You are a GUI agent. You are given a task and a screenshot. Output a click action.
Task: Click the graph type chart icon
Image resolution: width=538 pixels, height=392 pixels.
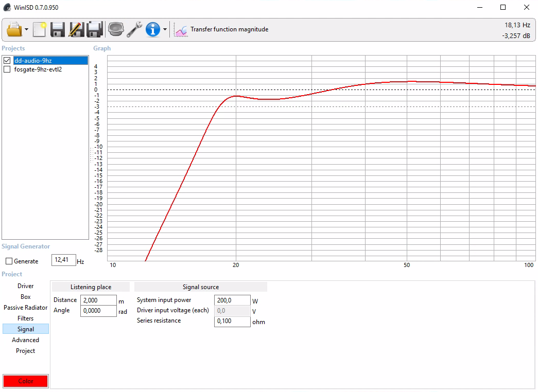click(181, 30)
